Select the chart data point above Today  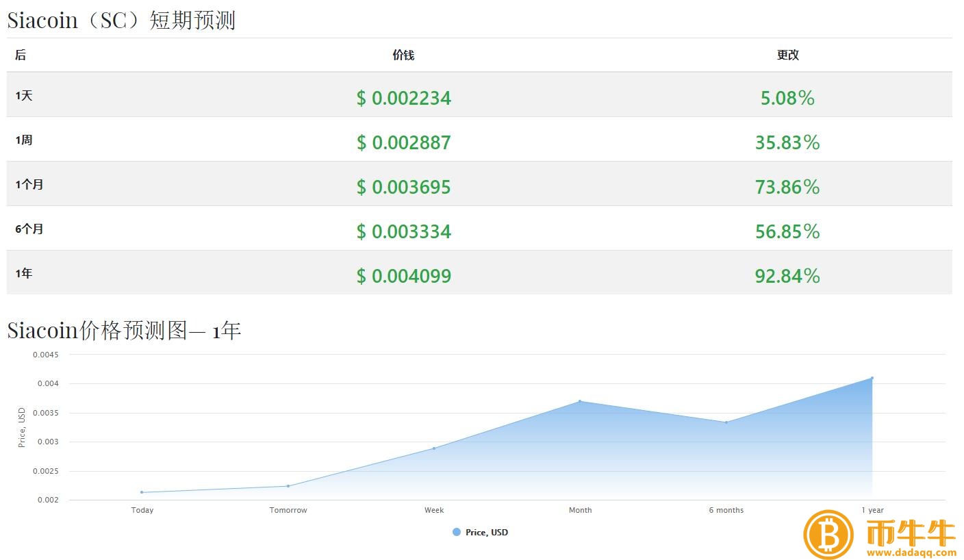coord(142,492)
